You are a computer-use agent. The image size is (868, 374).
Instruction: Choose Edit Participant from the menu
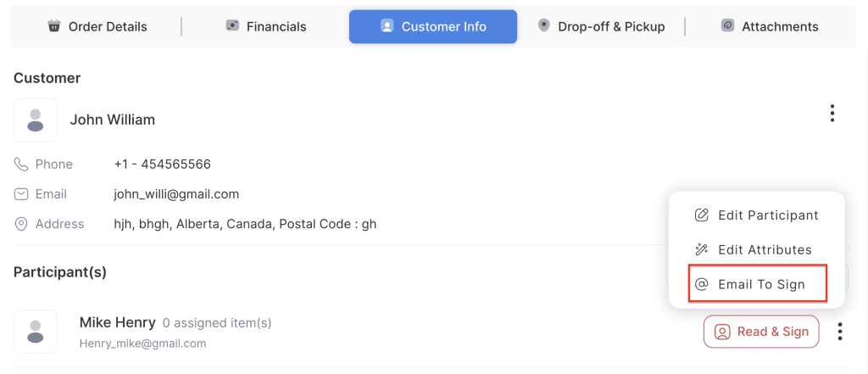coord(757,215)
